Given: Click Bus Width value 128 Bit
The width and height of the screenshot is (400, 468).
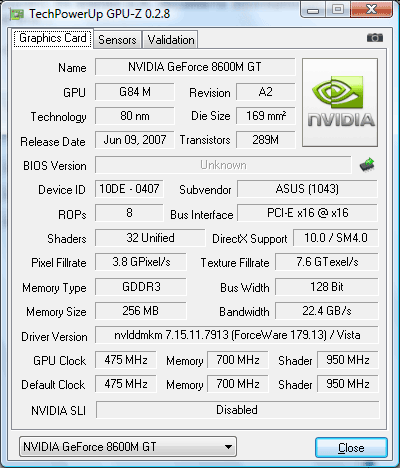Looking at the screenshot, I should coord(327,287).
